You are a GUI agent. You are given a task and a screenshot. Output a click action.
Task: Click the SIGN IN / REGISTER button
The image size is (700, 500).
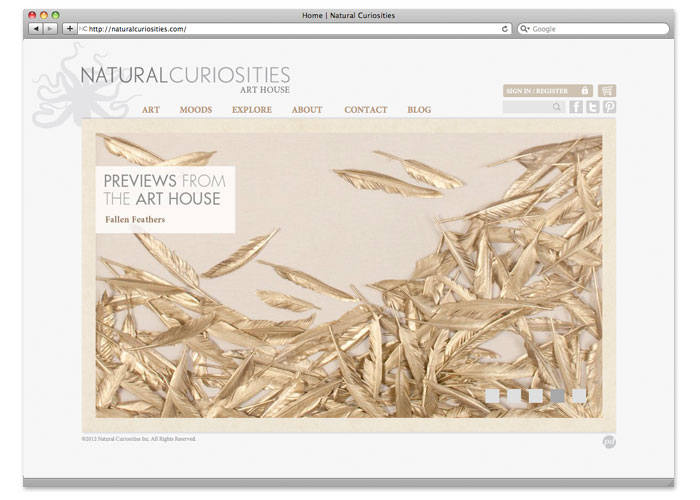click(537, 91)
